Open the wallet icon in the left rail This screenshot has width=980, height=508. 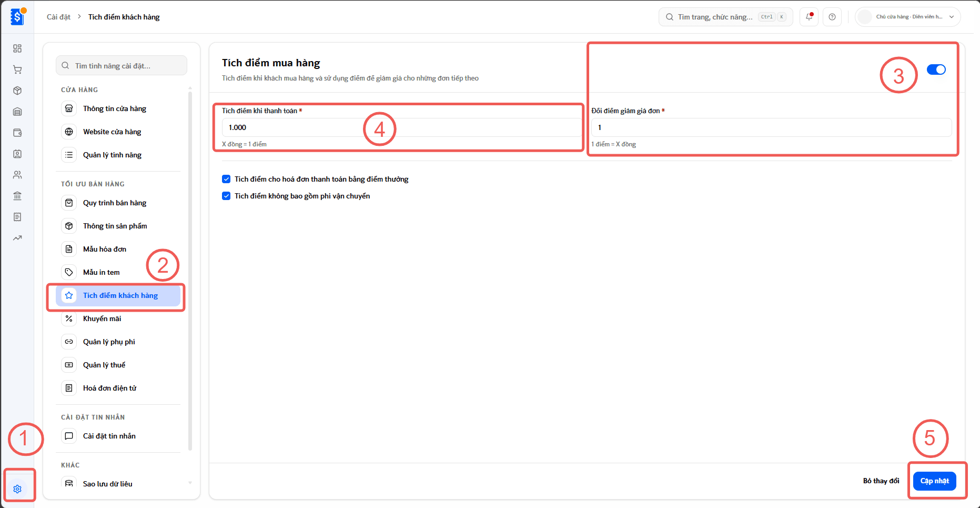point(17,133)
